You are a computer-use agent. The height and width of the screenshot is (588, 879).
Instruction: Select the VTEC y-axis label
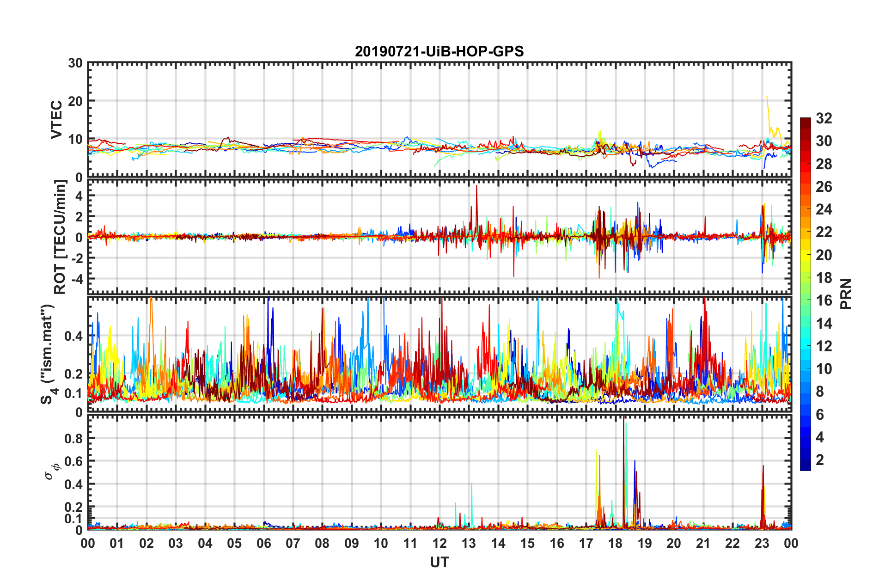pos(56,119)
